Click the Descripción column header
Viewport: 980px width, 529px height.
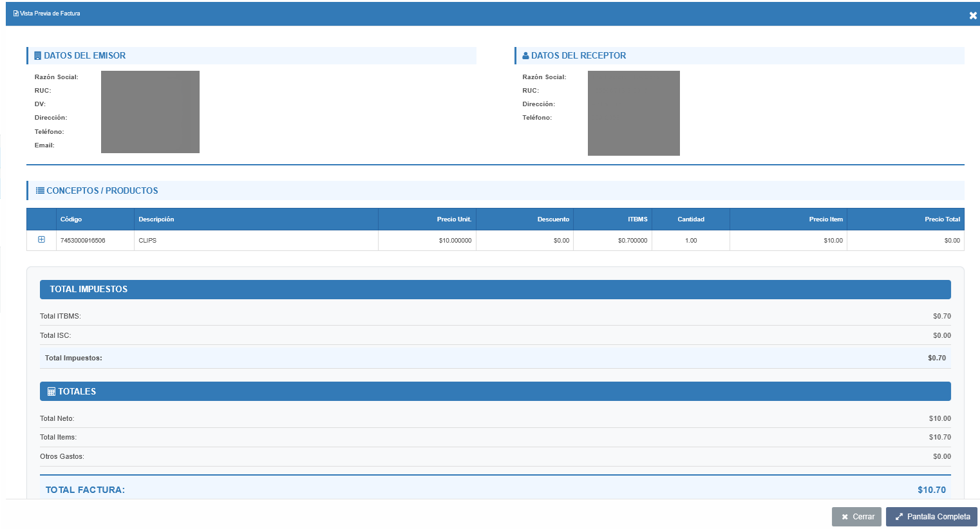point(156,219)
